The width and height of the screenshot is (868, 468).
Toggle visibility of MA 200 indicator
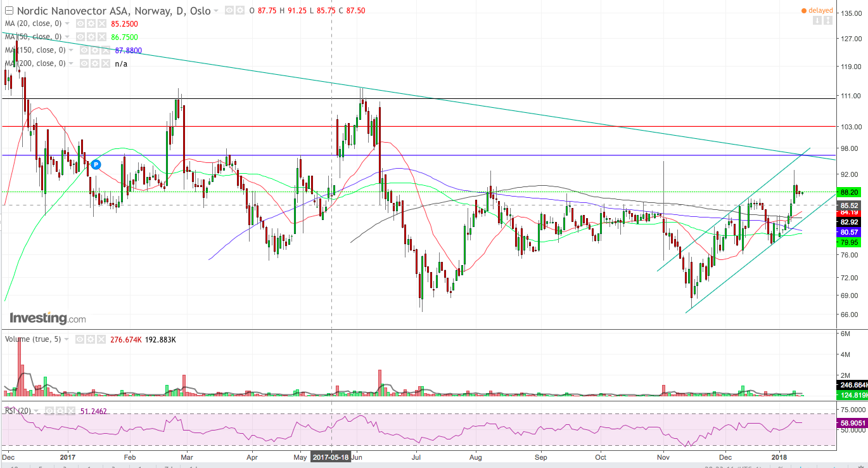point(84,63)
